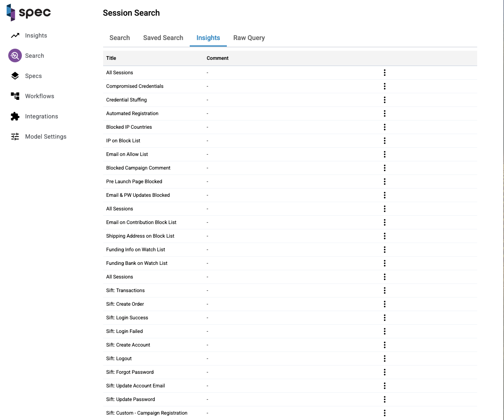This screenshot has height=420, width=504.
Task: Open Insights via the trend-line icon
Action: coord(15,35)
